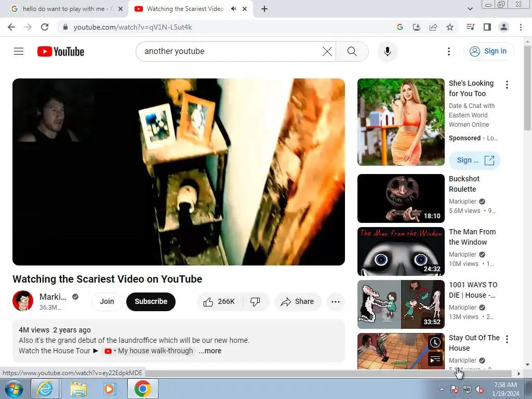The height and width of the screenshot is (399, 532).
Task: Open Windows Media Player taskbar icon
Action: pos(110,389)
